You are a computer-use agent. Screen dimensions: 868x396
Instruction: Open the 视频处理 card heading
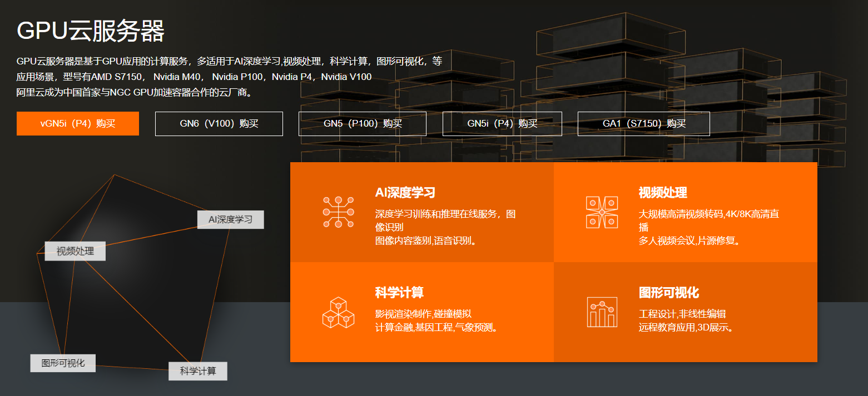point(662,193)
